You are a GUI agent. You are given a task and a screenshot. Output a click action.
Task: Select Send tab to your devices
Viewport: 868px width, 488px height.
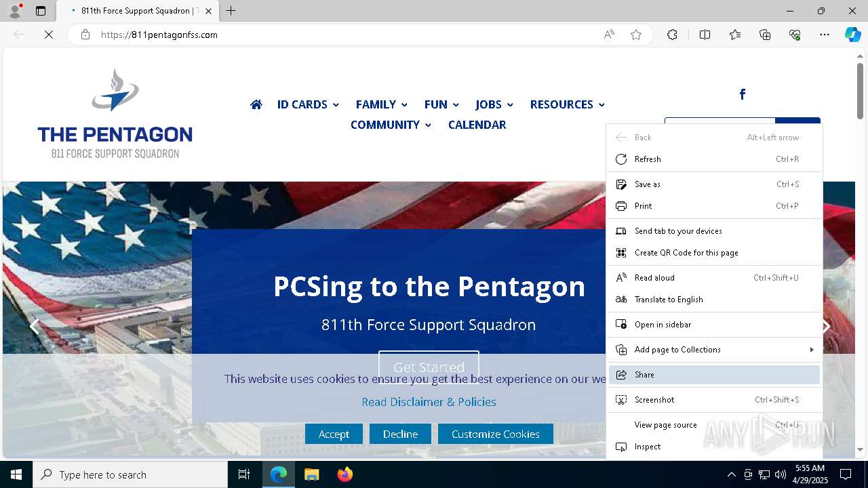click(714, 231)
